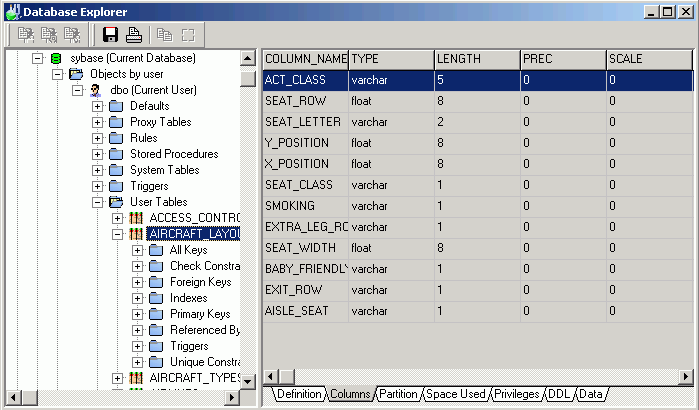Click the second grayed-out toolbar icon
Screen dimensions: 699x410
tap(49, 35)
